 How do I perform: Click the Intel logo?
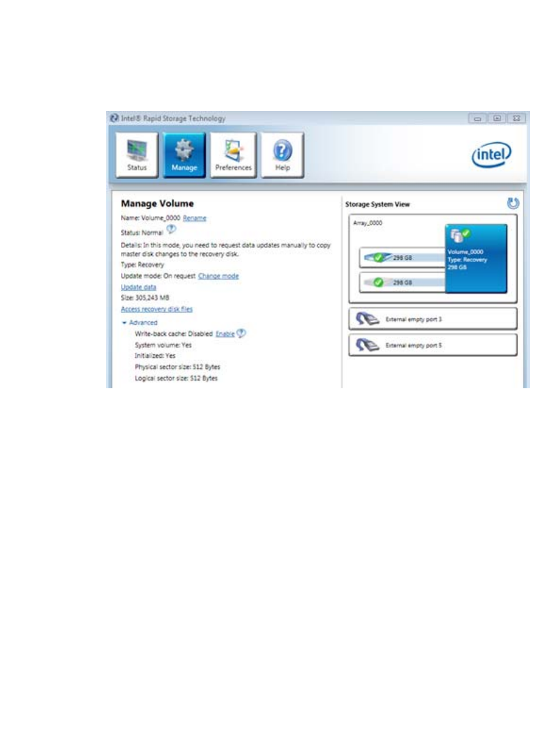[x=492, y=154]
